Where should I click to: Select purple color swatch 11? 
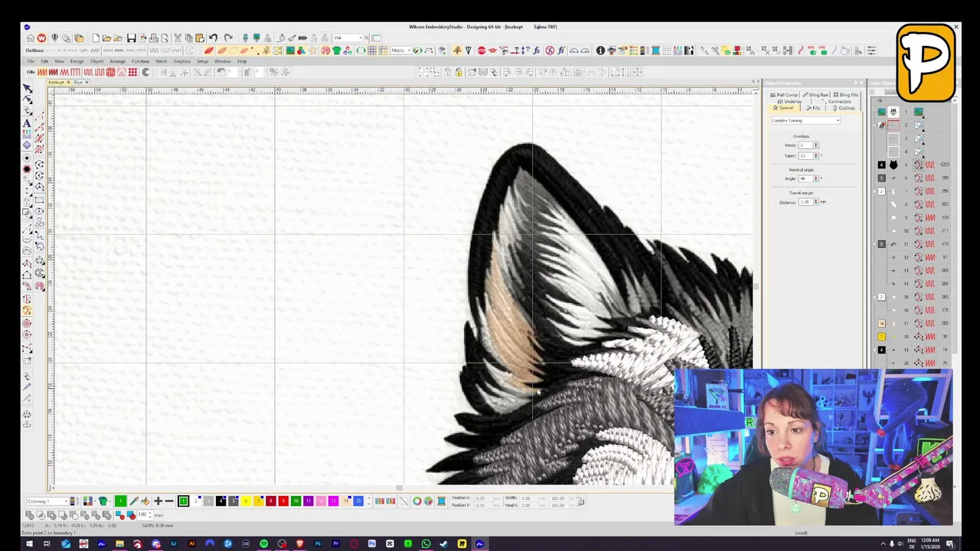pos(309,501)
